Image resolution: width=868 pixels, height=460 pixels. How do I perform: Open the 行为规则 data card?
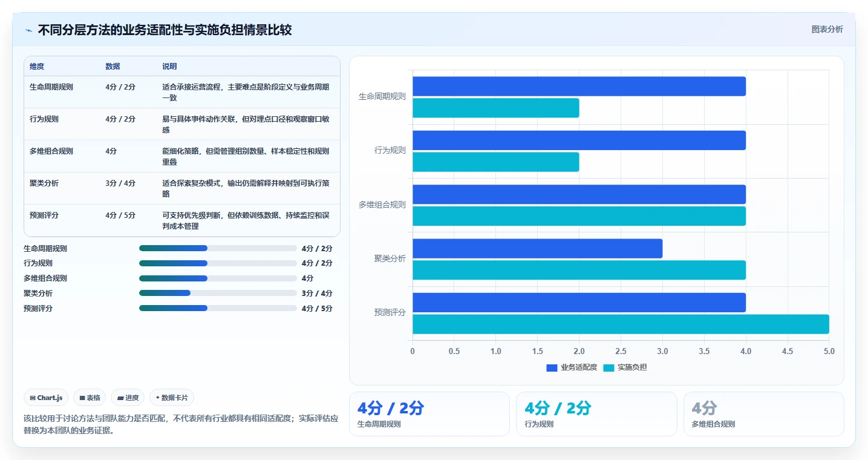(596, 414)
